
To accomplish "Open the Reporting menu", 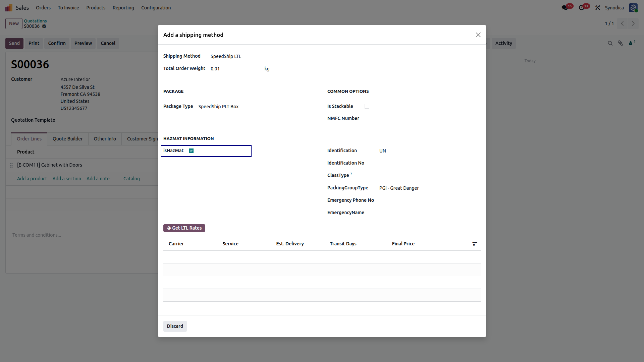I will pyautogui.click(x=123, y=8).
